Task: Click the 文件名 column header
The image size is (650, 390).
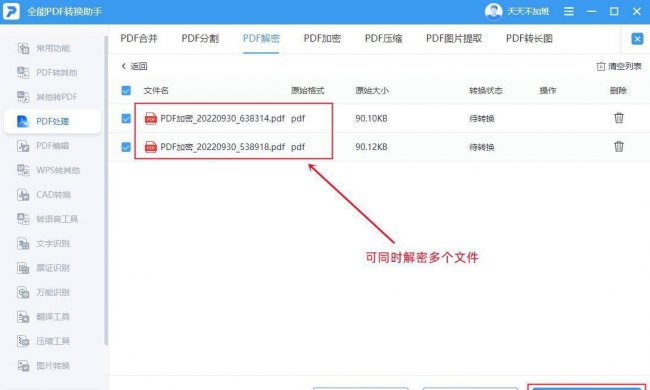Action: [x=156, y=90]
